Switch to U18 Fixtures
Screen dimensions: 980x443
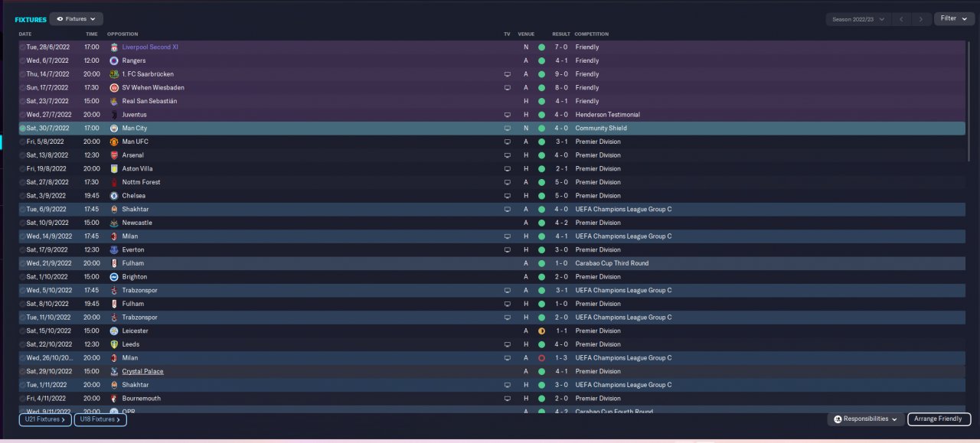pyautogui.click(x=100, y=419)
